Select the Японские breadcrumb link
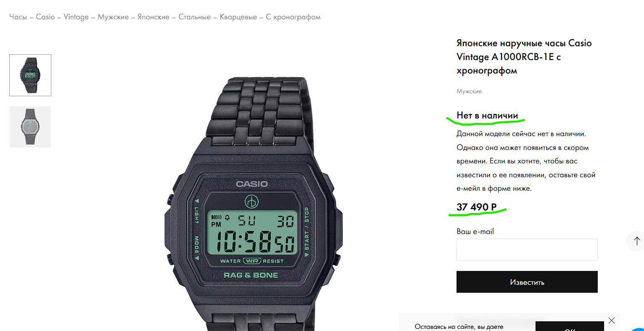Viewport: 644px width, 331px height. (153, 17)
